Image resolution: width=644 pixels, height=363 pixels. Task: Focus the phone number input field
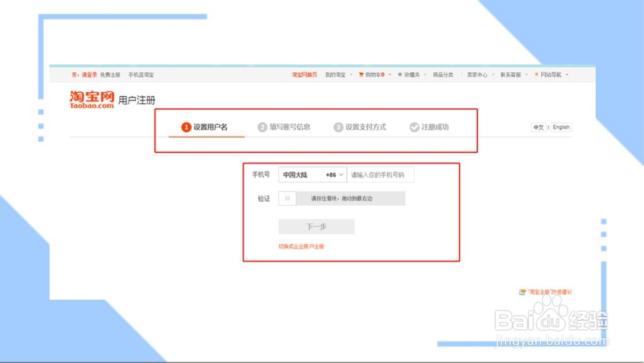tap(381, 175)
